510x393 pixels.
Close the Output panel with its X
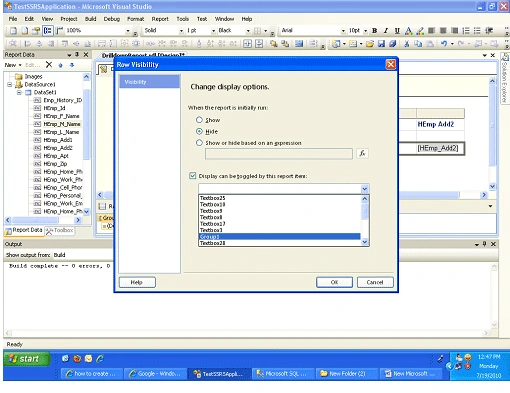coord(493,244)
